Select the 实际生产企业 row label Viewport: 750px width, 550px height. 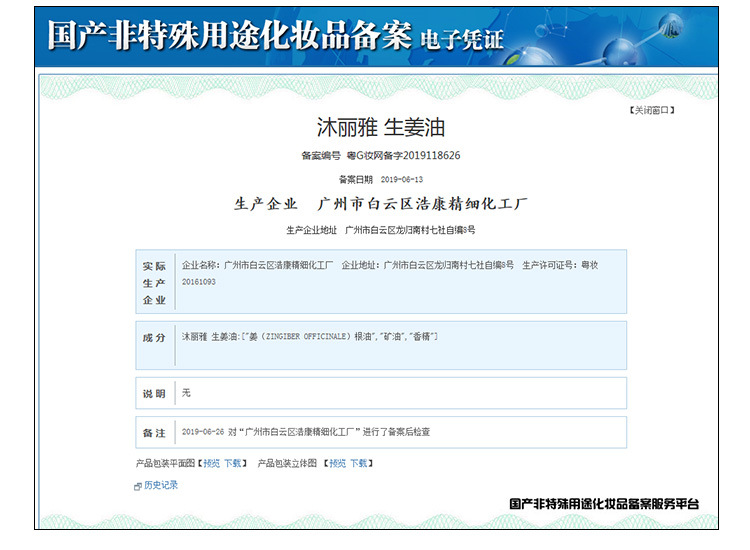coord(154,283)
